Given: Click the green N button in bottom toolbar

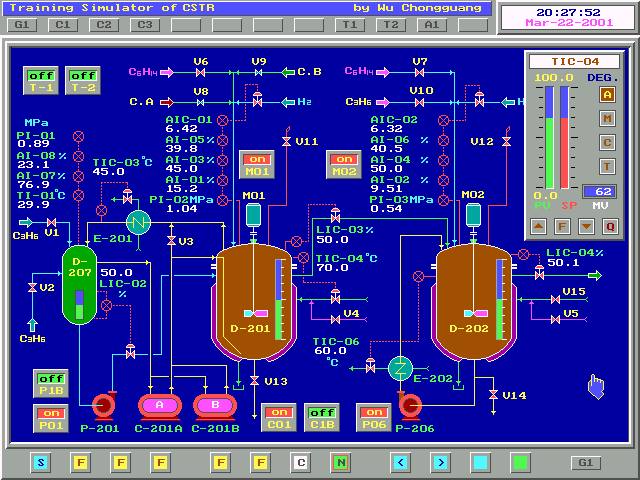Looking at the screenshot, I should tap(341, 463).
